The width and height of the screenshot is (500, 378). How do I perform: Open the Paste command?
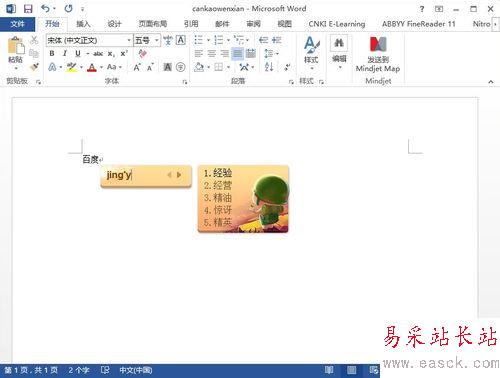pos(15,53)
